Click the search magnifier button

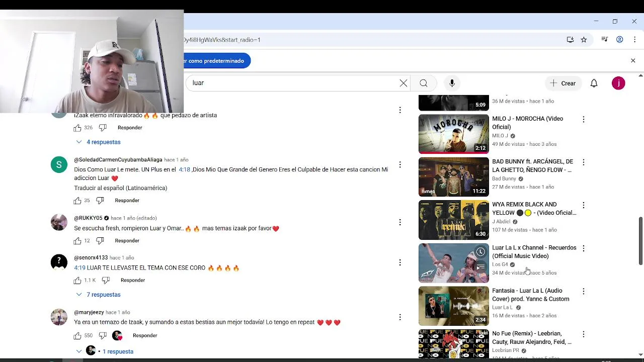[x=424, y=83]
